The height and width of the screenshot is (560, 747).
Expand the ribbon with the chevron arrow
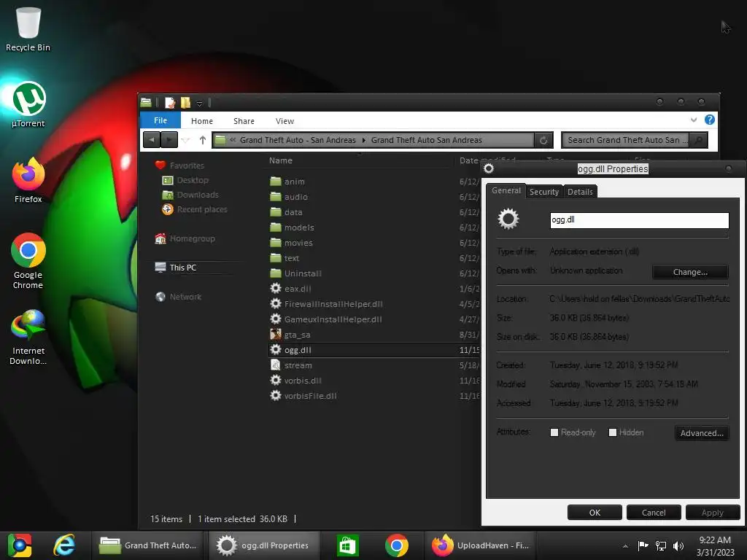(694, 120)
